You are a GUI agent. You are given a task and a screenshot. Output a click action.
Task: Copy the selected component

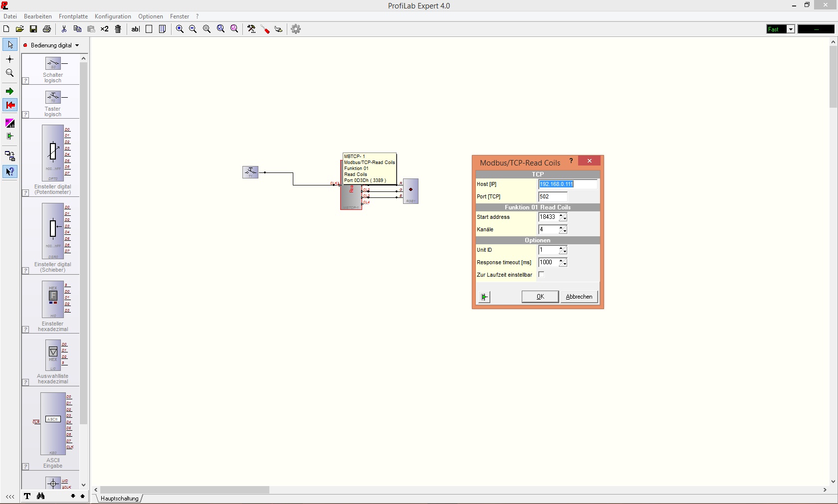point(77,29)
